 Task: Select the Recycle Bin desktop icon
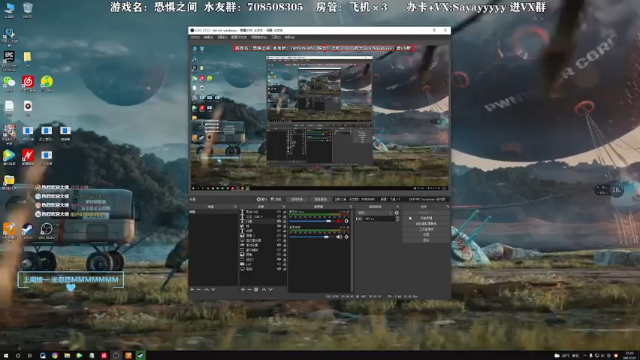coord(28,10)
